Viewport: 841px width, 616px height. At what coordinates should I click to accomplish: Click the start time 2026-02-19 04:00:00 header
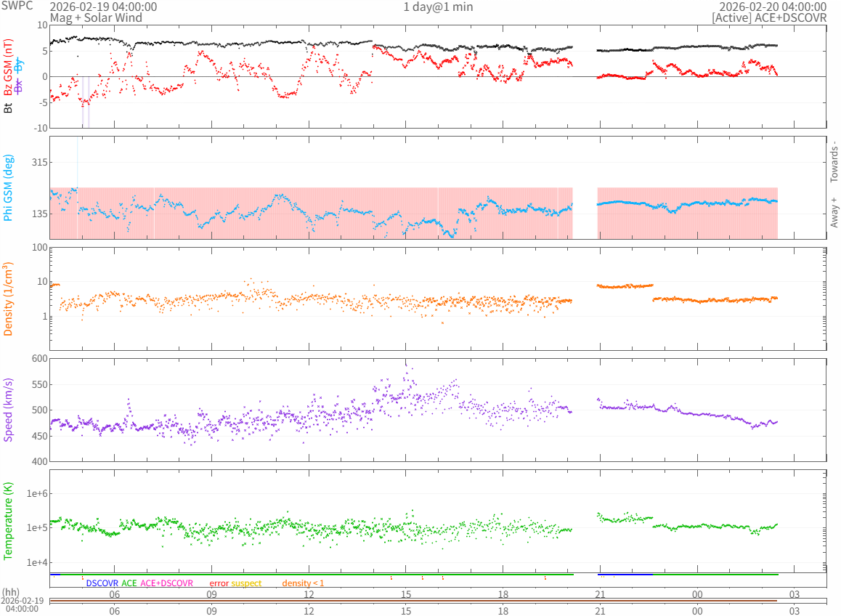click(x=103, y=7)
